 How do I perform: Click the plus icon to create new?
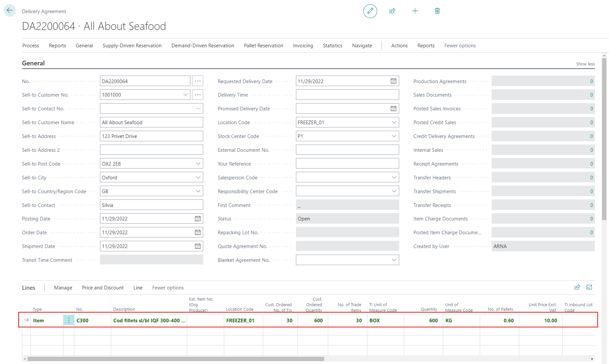coord(415,11)
